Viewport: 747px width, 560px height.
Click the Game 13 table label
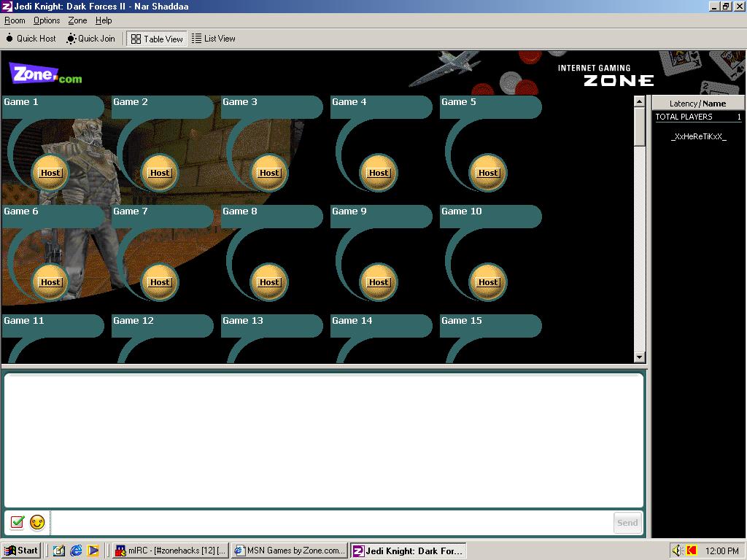click(242, 321)
